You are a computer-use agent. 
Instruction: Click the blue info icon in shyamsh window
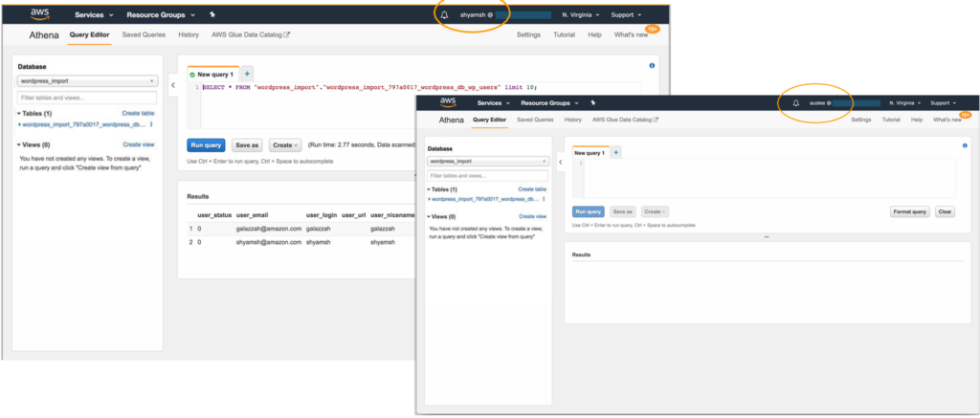click(652, 66)
